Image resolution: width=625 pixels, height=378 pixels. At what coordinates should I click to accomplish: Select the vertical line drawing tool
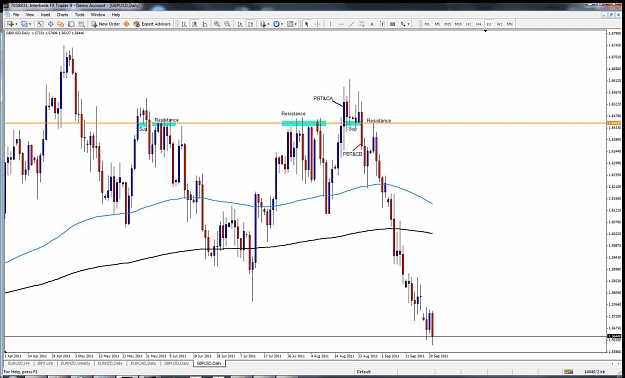330,24
